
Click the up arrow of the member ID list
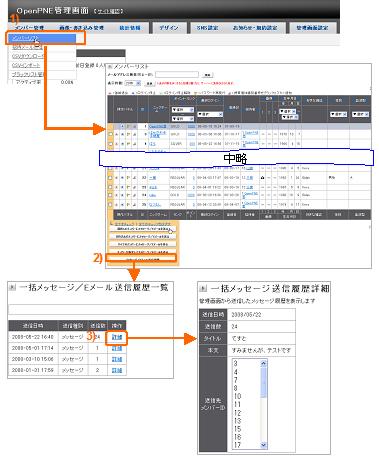[x=264, y=363]
